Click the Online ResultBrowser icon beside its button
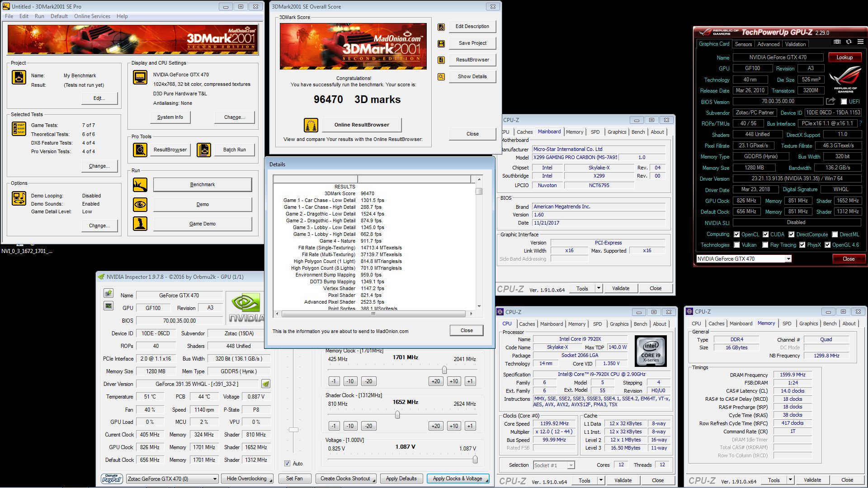Image resolution: width=868 pixels, height=488 pixels. (x=311, y=125)
